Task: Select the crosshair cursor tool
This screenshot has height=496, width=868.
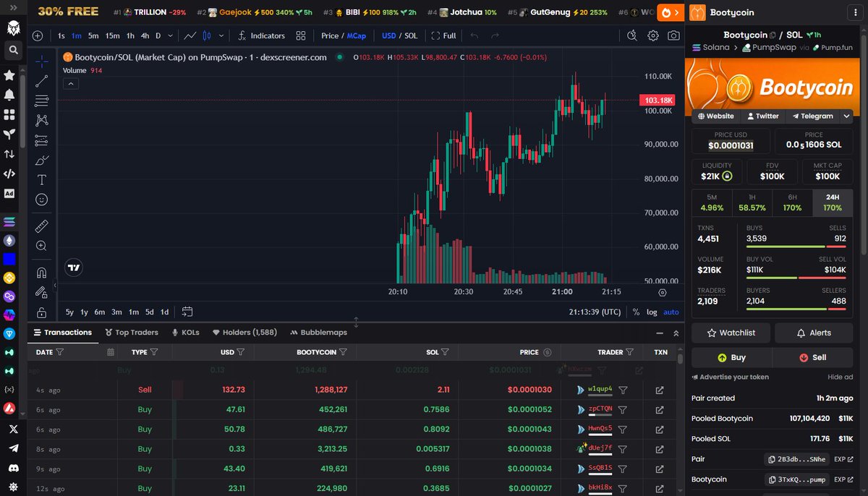Action: click(x=41, y=61)
